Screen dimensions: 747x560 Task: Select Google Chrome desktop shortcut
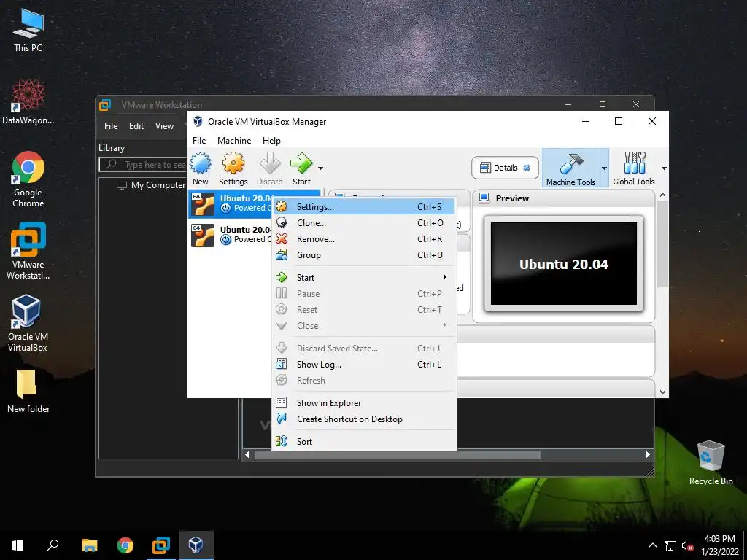coord(28,179)
